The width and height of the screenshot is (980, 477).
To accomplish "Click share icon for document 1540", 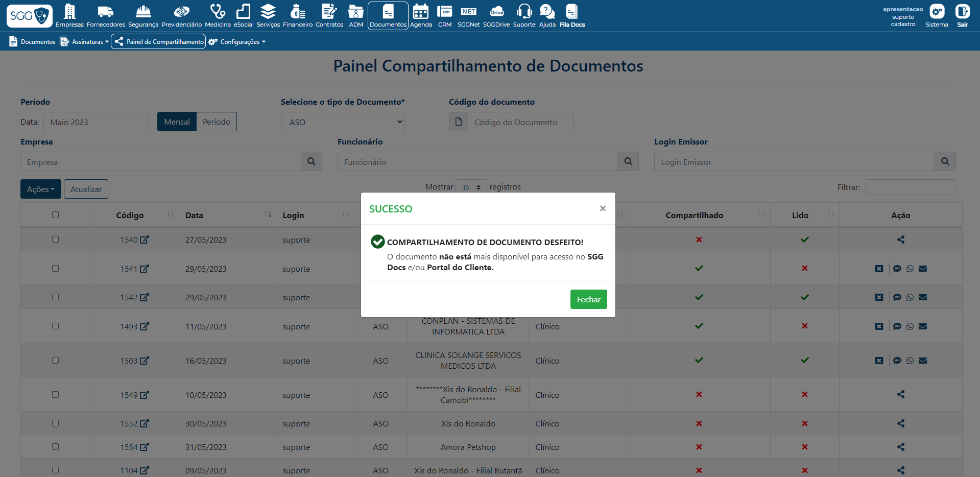I will tap(900, 240).
